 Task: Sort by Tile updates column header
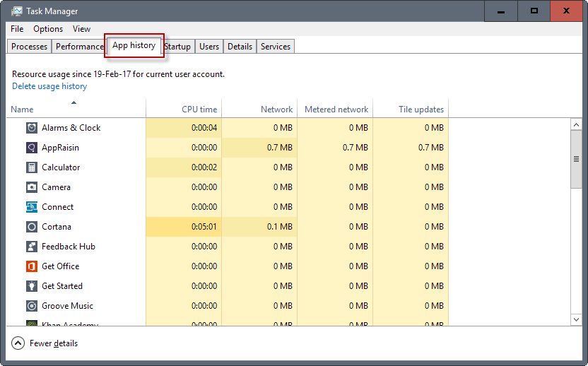tap(411, 109)
